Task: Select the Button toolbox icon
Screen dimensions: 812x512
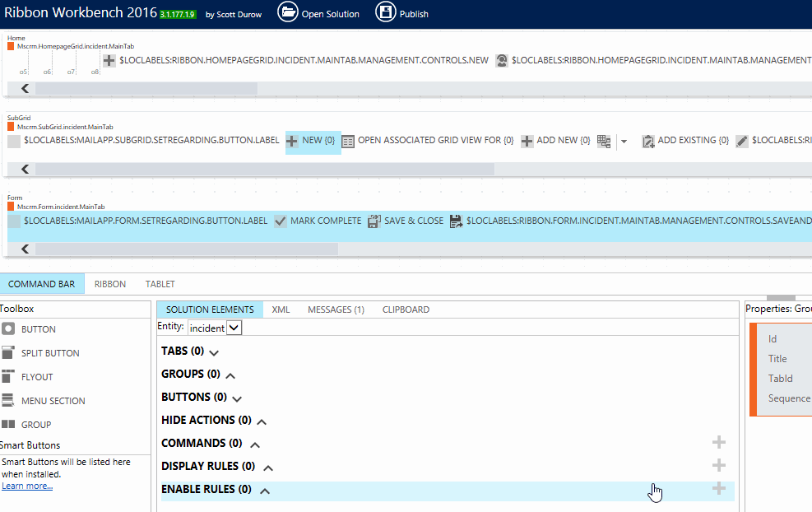Action: (x=8, y=328)
